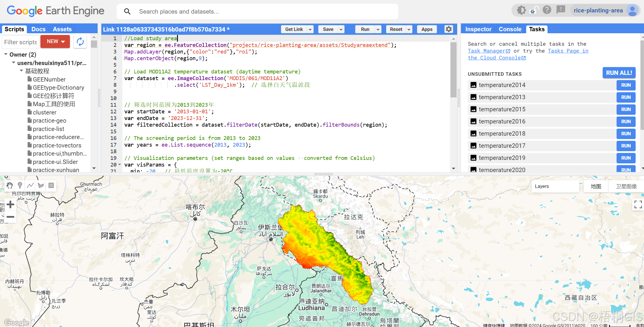644x327 pixels.
Task: Open code editor settings gear
Action: (448, 29)
